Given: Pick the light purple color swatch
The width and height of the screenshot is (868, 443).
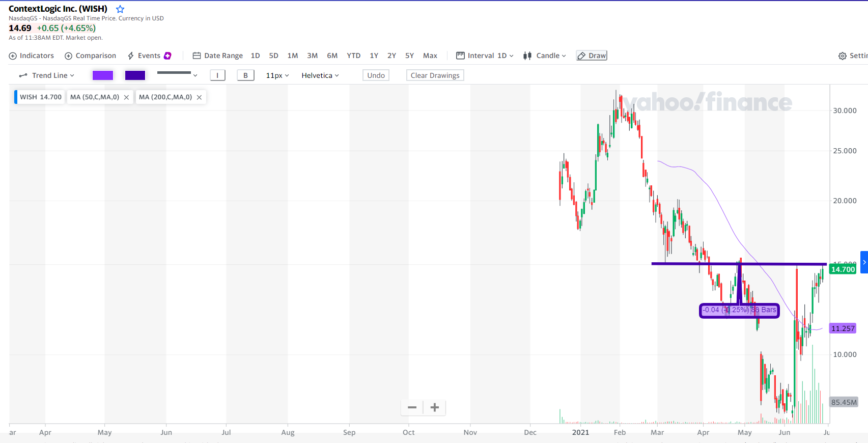Looking at the screenshot, I should point(103,75).
